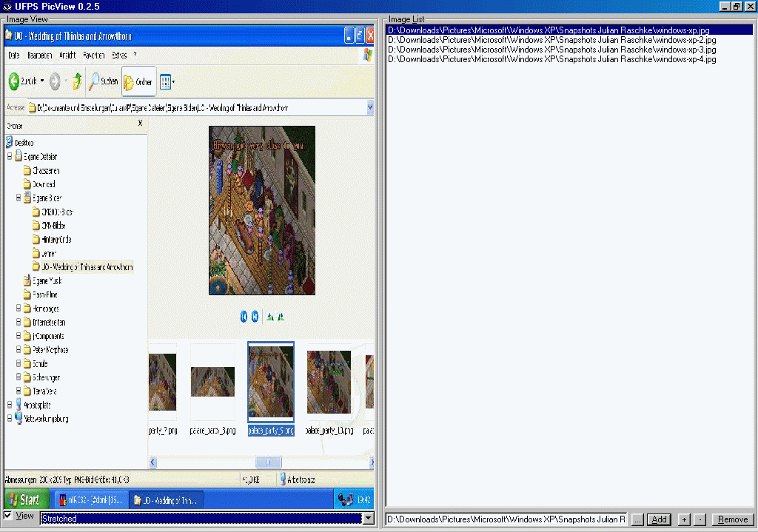Close the Ordner pane with its X
The image size is (758, 532).
140,124
